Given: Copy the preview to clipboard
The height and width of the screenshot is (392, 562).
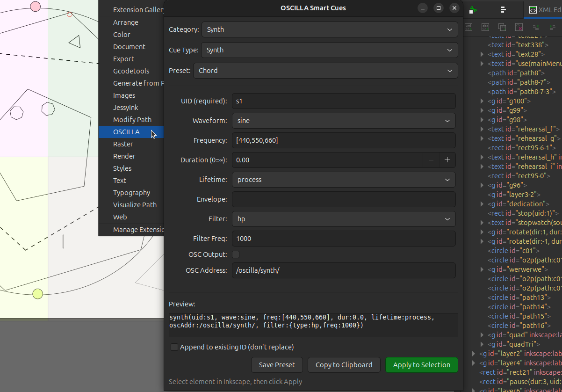Looking at the screenshot, I should click(344, 365).
